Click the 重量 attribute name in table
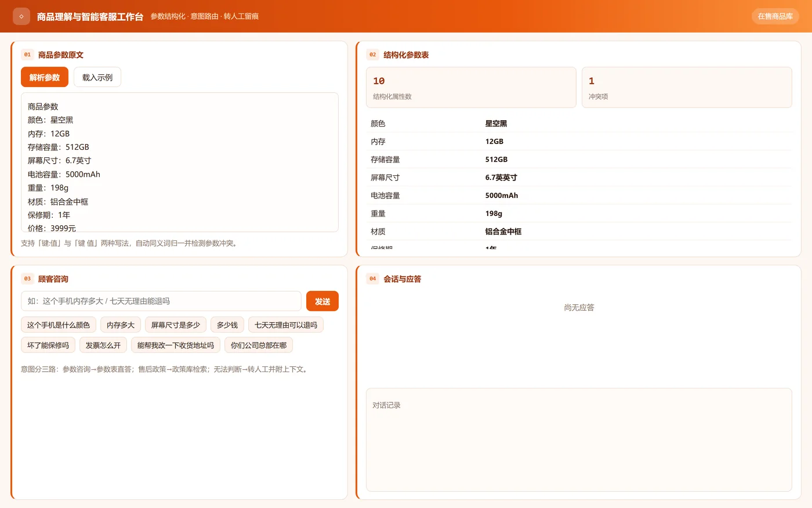812x508 pixels. click(x=378, y=214)
